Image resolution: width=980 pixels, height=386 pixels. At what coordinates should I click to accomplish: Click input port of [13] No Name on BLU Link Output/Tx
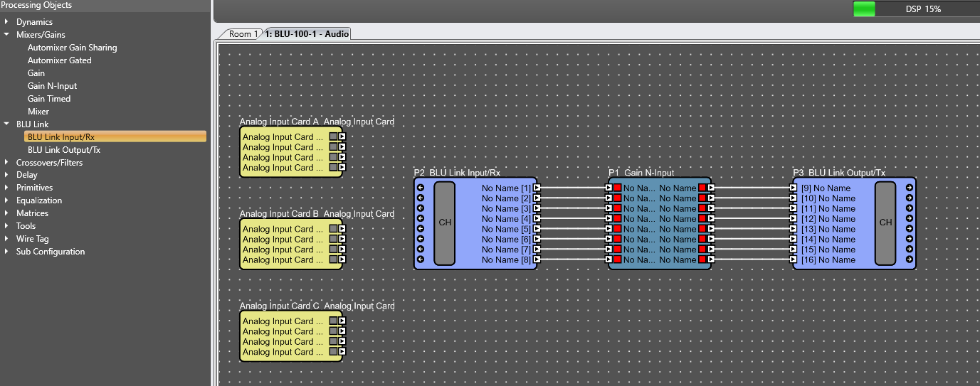(x=794, y=230)
